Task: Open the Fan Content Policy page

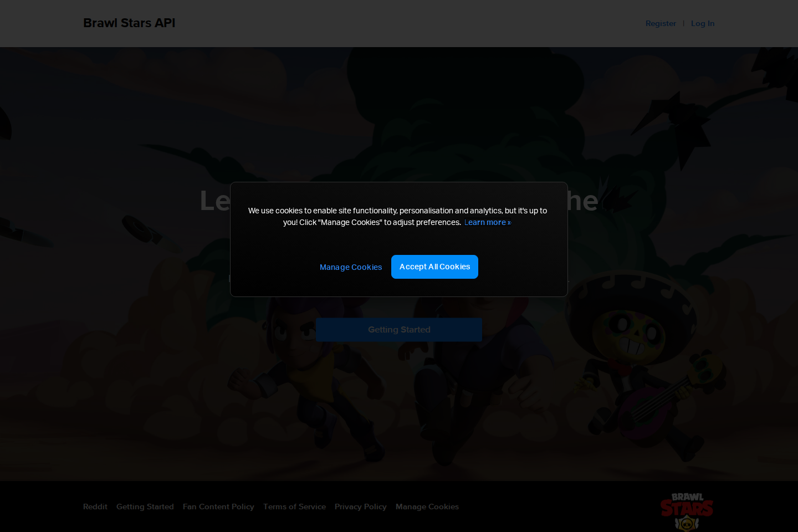Action: pyautogui.click(x=218, y=507)
